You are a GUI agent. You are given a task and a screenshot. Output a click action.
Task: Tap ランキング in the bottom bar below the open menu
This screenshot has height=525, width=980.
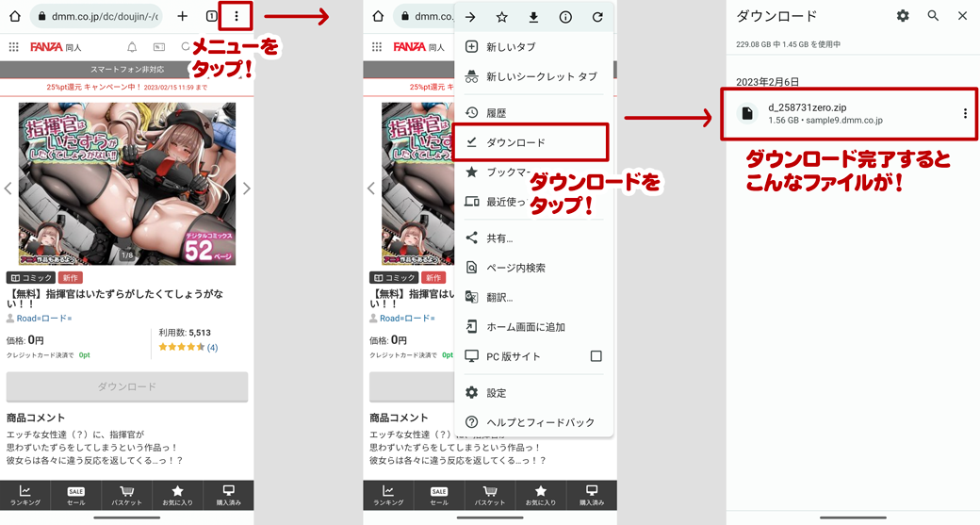[388, 495]
